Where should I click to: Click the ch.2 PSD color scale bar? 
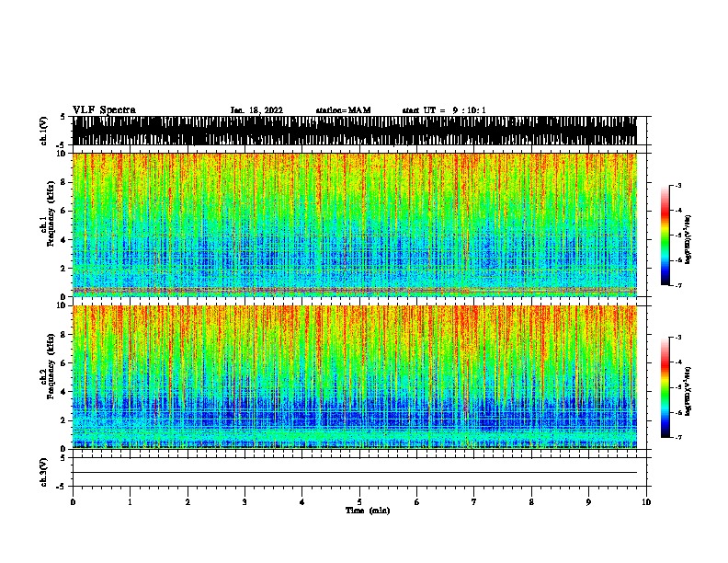[665, 387]
